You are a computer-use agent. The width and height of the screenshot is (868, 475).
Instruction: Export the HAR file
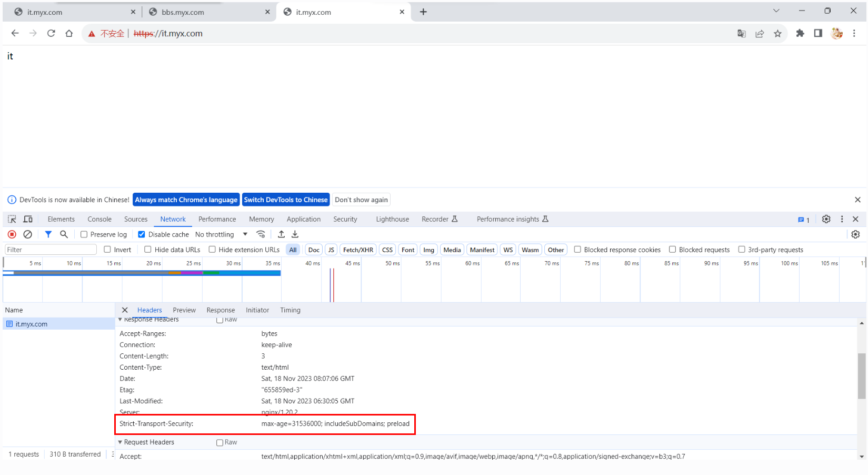point(295,234)
